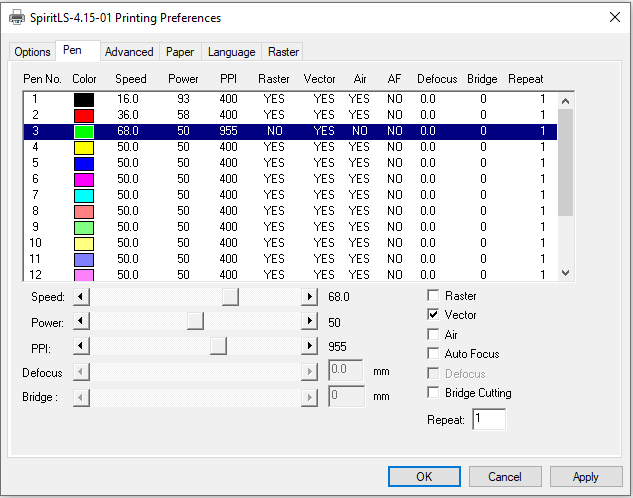Select the cyan color swatch of pen 7

pyautogui.click(x=84, y=196)
